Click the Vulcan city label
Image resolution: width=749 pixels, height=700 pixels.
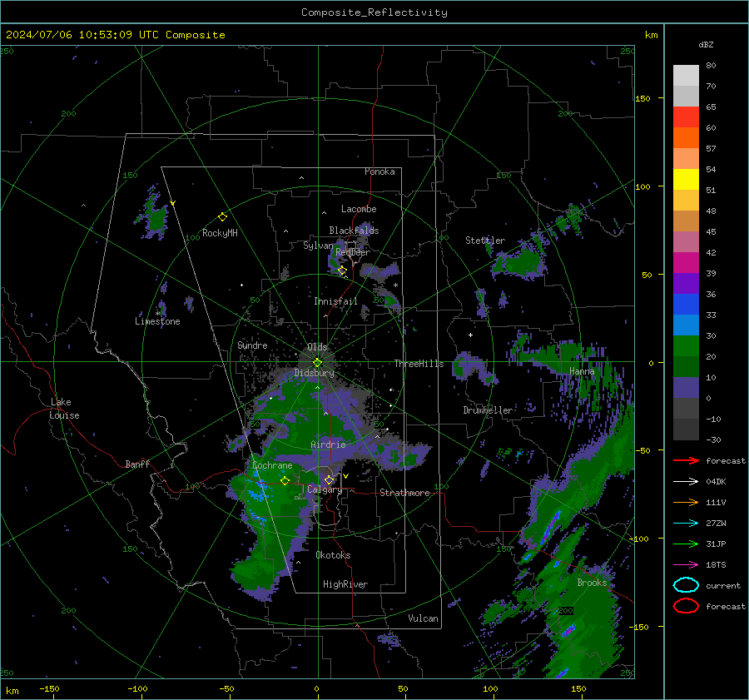423,618
